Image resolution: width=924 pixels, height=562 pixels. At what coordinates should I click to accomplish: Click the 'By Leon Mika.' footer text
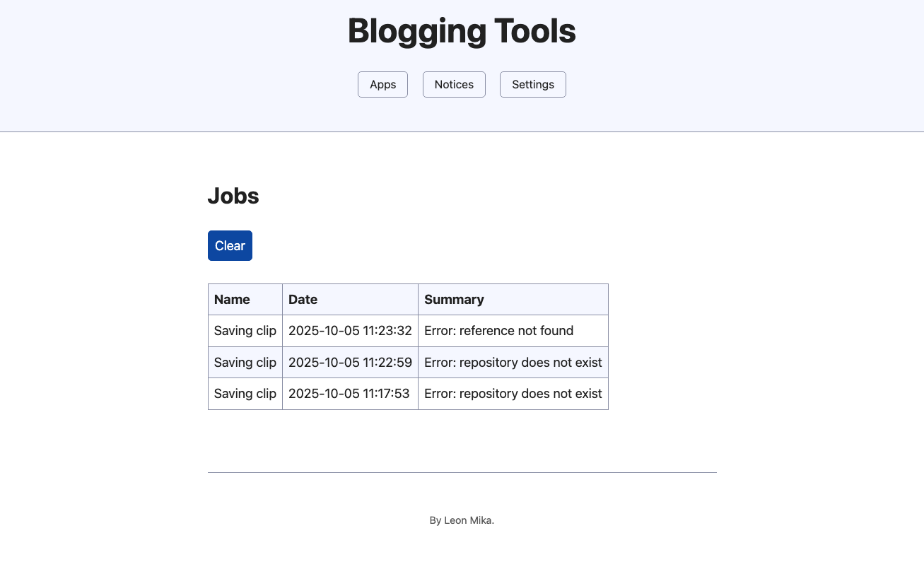tap(462, 520)
